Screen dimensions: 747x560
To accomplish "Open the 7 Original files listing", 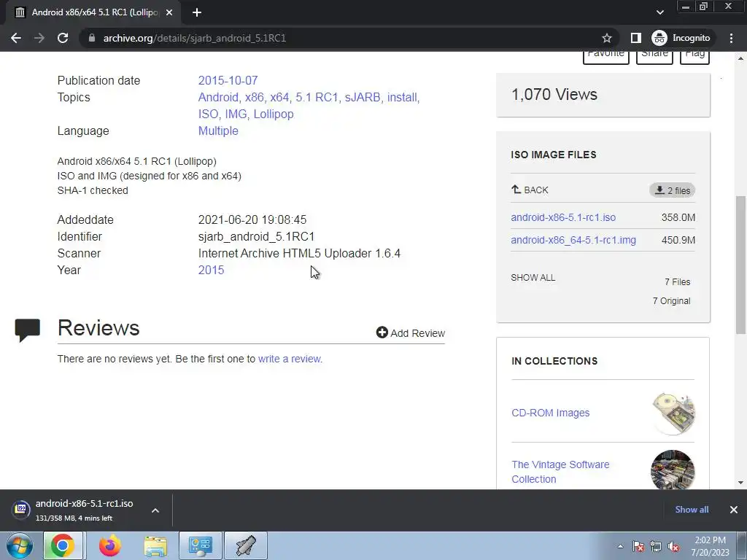I will click(671, 301).
